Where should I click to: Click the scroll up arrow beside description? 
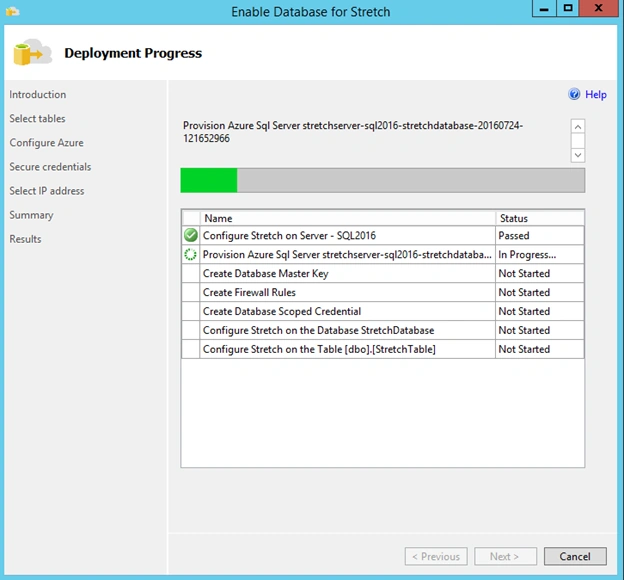point(578,127)
